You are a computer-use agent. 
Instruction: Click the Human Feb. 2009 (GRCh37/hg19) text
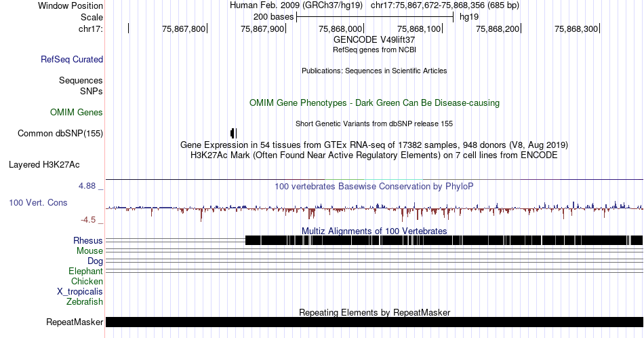(296, 5)
